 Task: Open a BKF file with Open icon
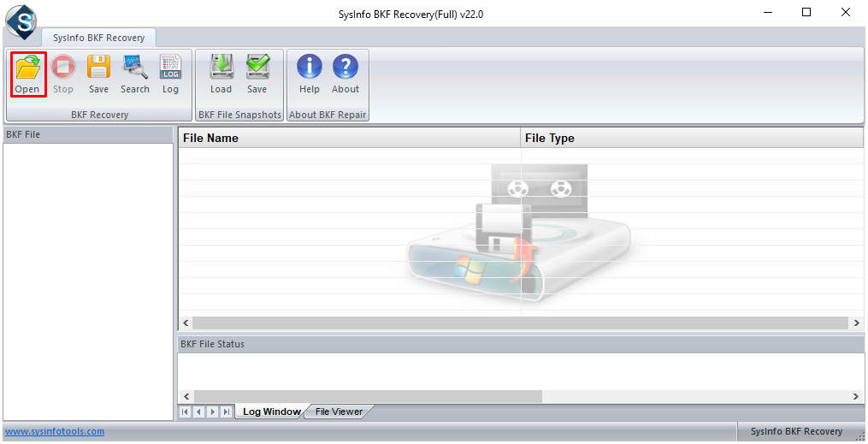(x=27, y=74)
